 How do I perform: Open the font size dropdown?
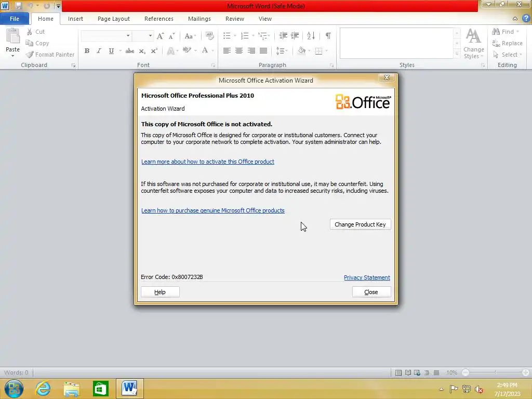pos(150,36)
